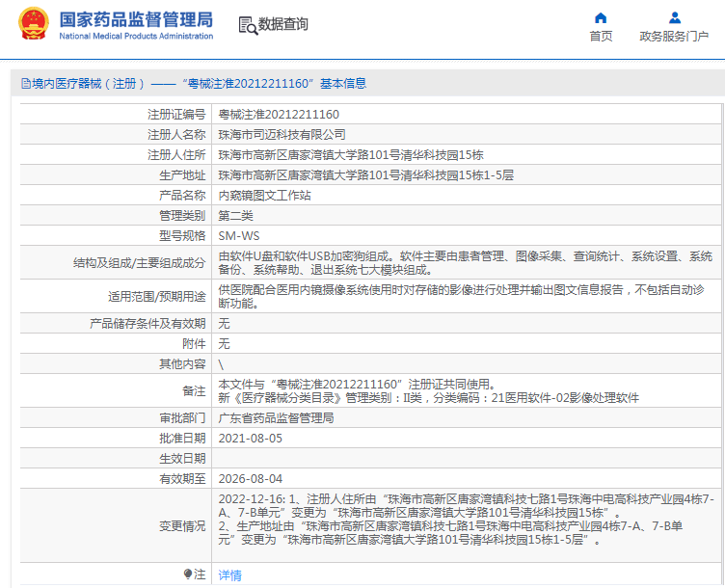Click management category value 第二类

tap(236, 216)
